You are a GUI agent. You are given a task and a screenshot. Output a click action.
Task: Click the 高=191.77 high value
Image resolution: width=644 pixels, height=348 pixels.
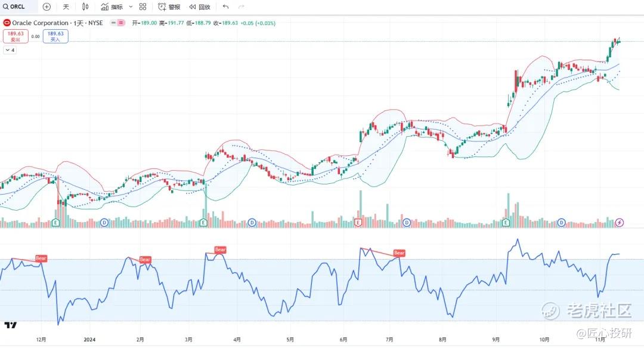click(x=171, y=23)
